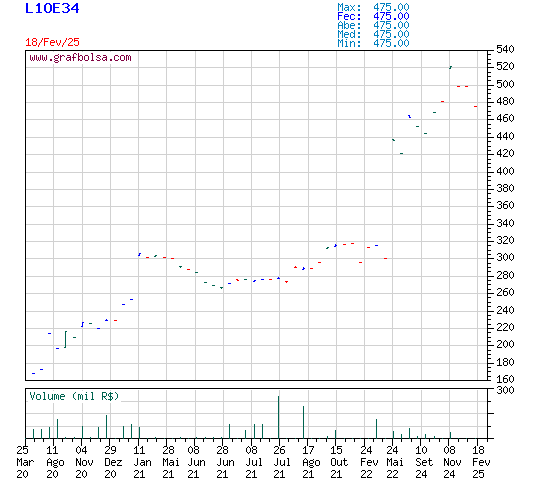Select the Med: 475.00 average value
The width and height of the screenshot is (545, 490).
(373, 34)
